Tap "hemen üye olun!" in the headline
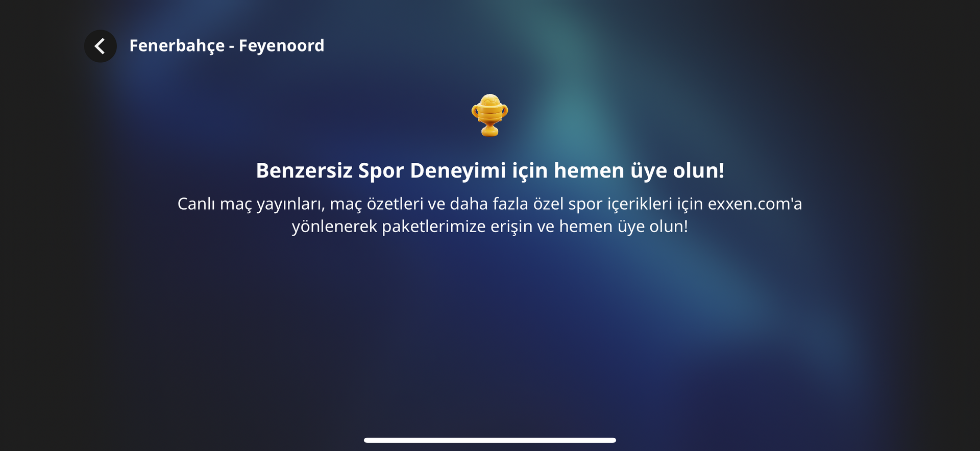Screen dimensions: 980x451 coord(639,170)
